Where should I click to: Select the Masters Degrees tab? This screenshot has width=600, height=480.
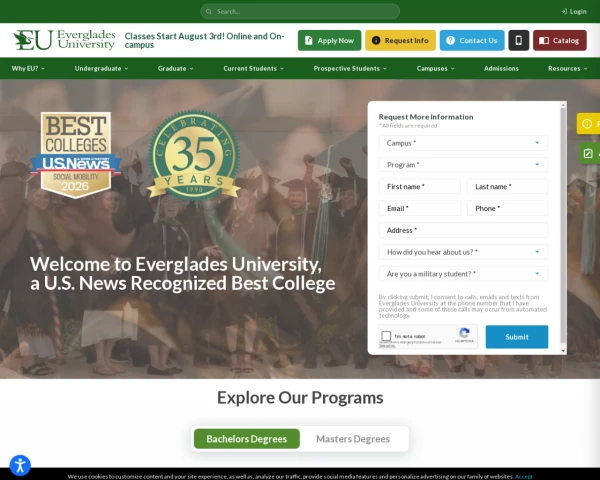[x=353, y=439]
